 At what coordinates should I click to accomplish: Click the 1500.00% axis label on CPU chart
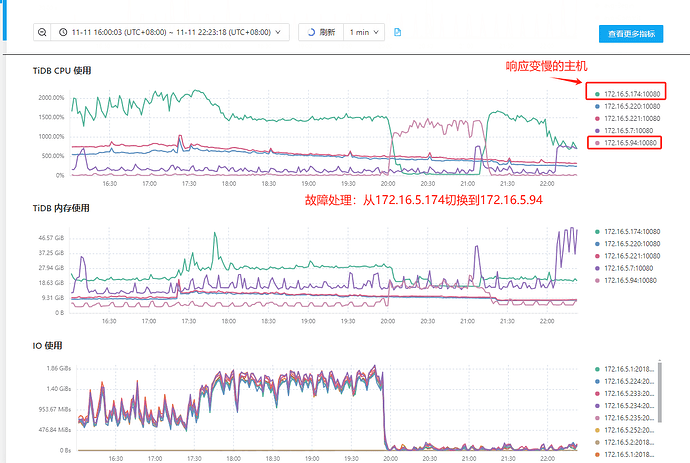(x=51, y=117)
